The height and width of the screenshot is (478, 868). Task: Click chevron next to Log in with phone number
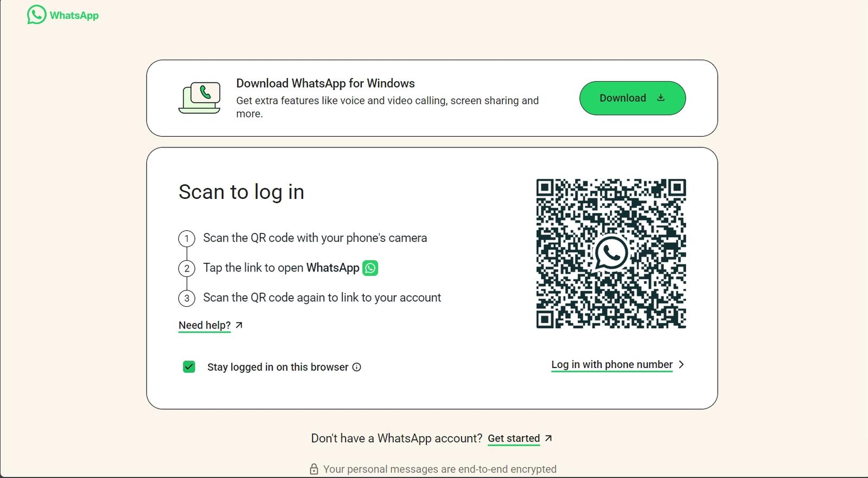(x=681, y=365)
